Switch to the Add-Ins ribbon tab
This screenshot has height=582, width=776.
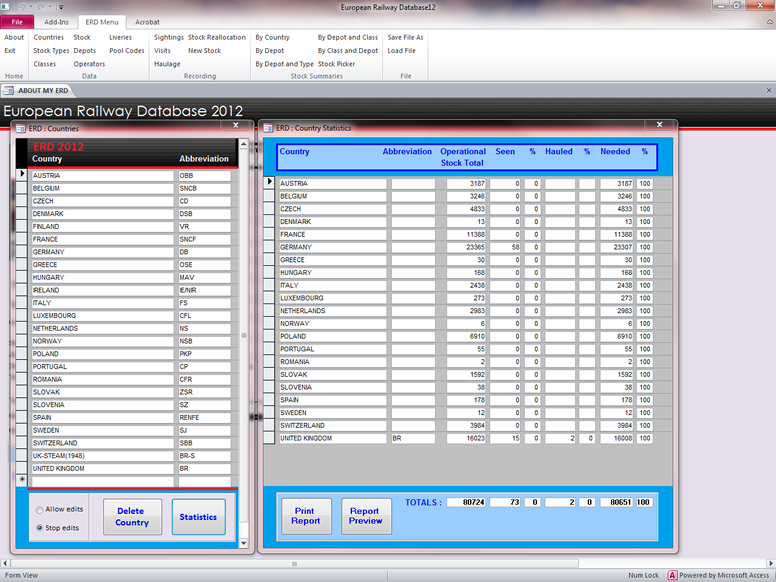[56, 22]
